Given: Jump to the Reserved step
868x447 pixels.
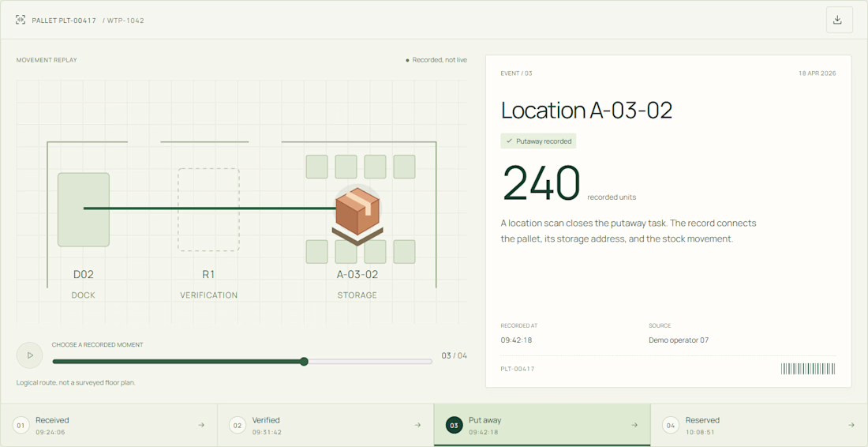Looking at the screenshot, I should [x=759, y=425].
